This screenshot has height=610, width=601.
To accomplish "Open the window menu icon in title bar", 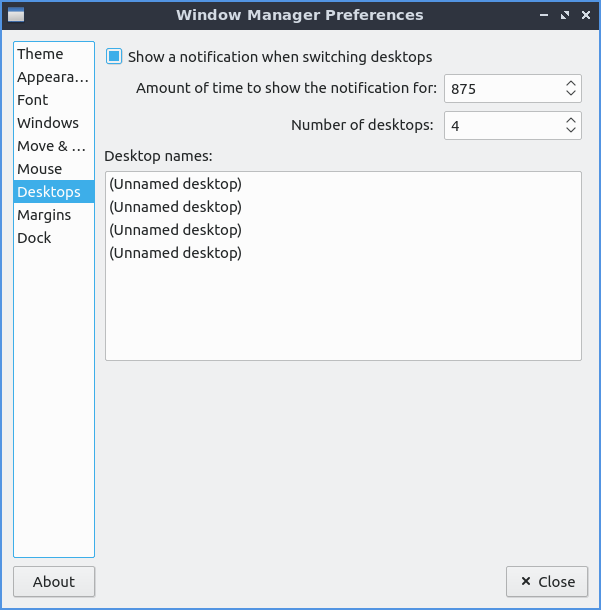I will pyautogui.click(x=15, y=15).
